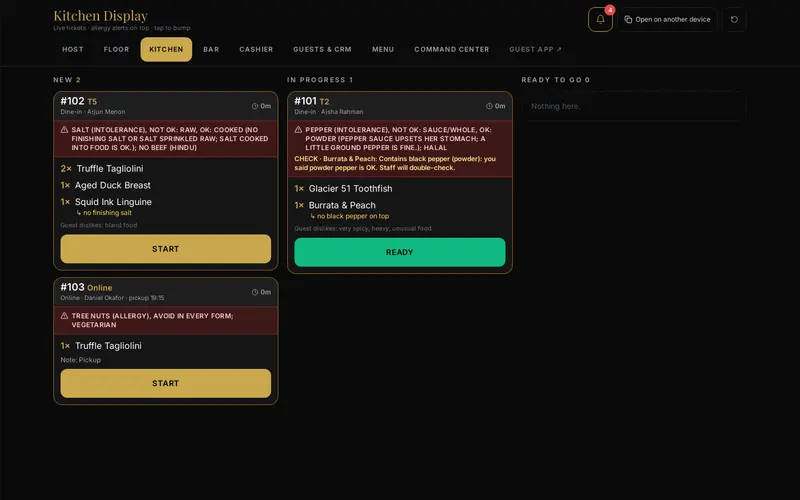Click the warning triangle on the tree nuts alert
Image resolution: width=800 pixels, height=500 pixels.
[64, 316]
